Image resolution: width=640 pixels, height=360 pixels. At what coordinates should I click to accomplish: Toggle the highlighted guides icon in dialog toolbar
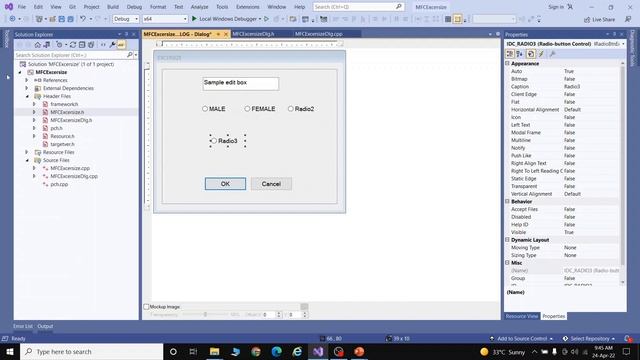tap(457, 19)
